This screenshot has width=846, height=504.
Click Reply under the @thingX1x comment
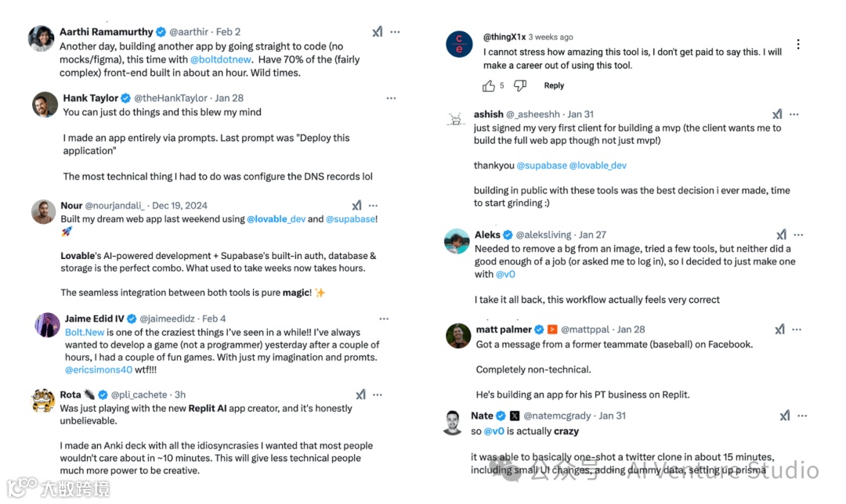554,85
